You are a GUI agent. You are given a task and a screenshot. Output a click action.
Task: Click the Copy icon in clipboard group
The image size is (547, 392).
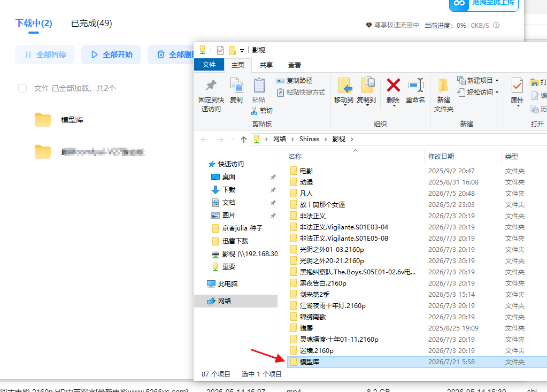tap(236, 86)
